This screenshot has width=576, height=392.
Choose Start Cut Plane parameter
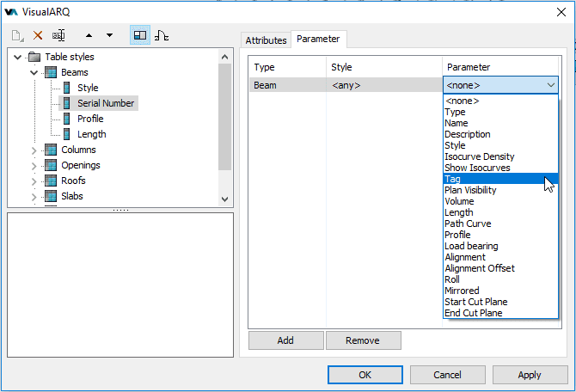click(x=500, y=302)
